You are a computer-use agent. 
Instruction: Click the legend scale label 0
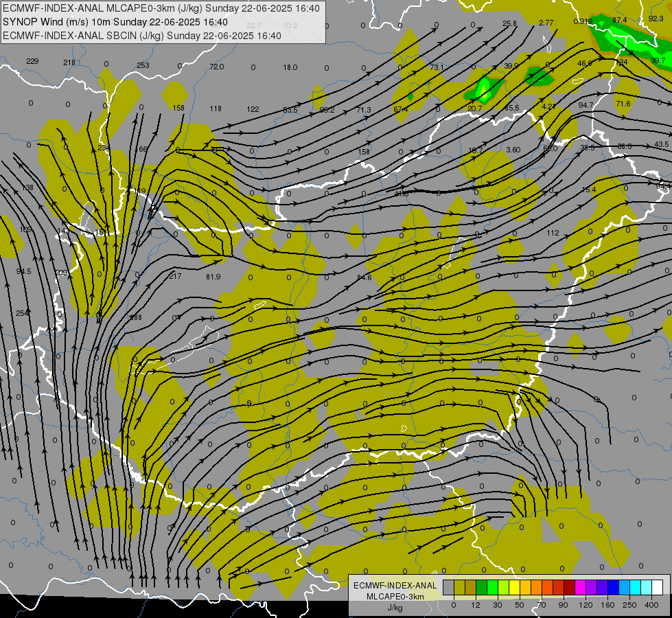(454, 605)
